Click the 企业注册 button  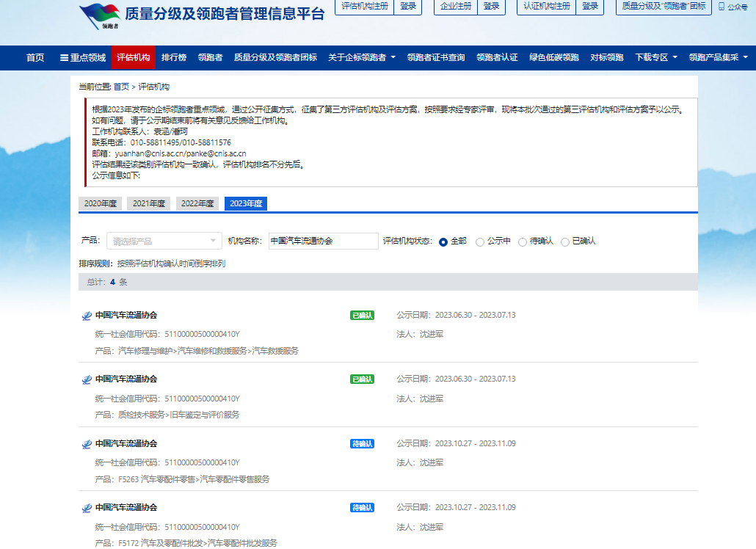click(456, 6)
